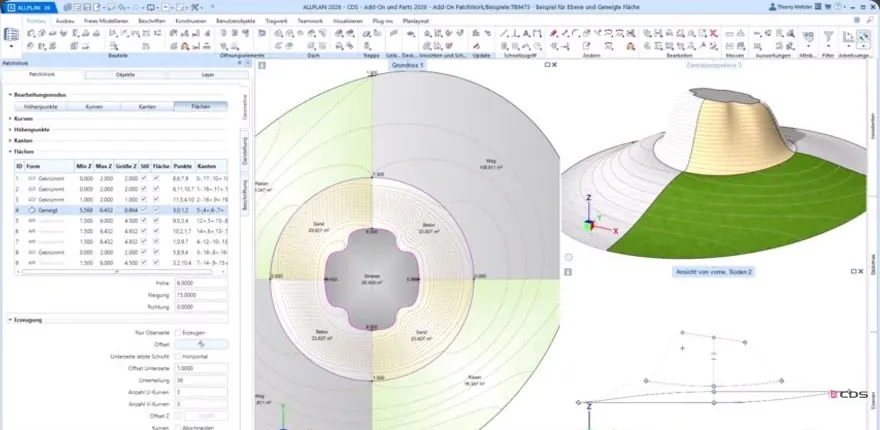Switch to the Beschriftung vertical tab

244,195
